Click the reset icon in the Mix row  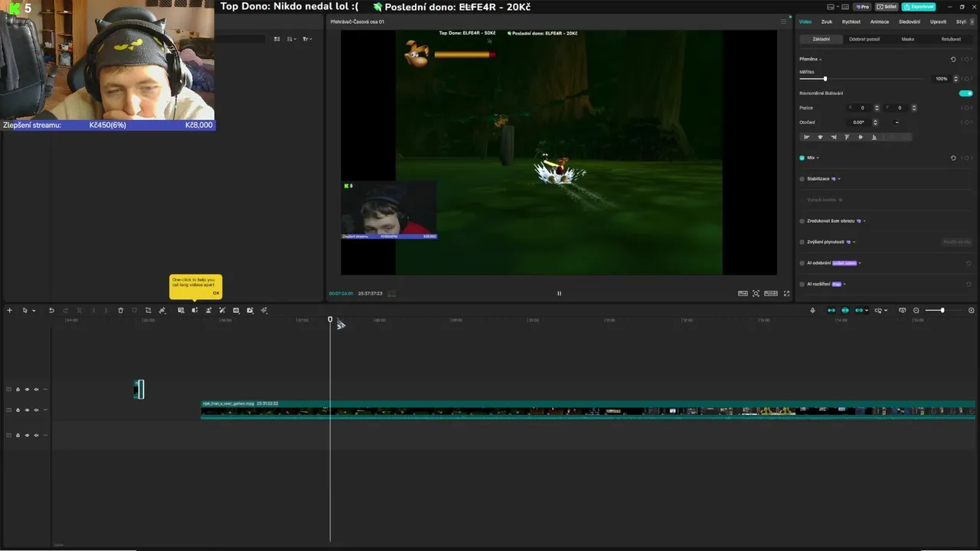pyautogui.click(x=953, y=158)
